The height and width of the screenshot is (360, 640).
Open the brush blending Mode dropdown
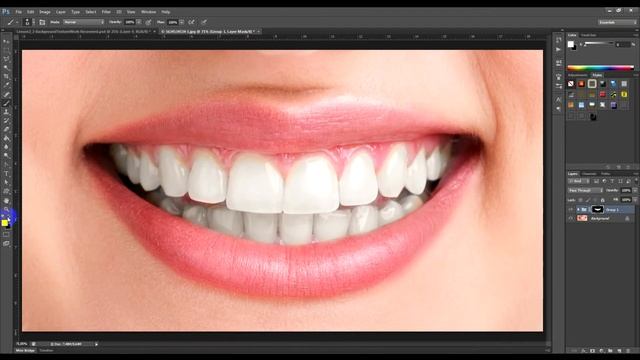point(84,22)
